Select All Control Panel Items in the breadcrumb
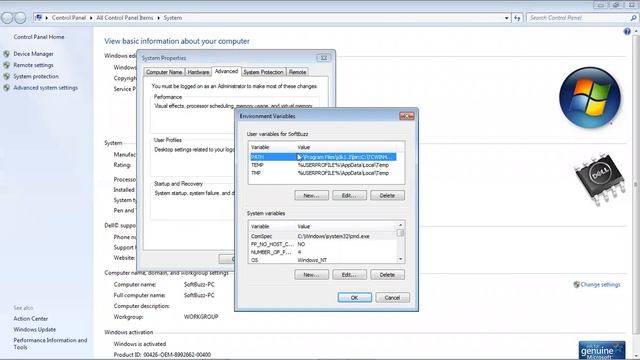The image size is (640, 360). [124, 18]
